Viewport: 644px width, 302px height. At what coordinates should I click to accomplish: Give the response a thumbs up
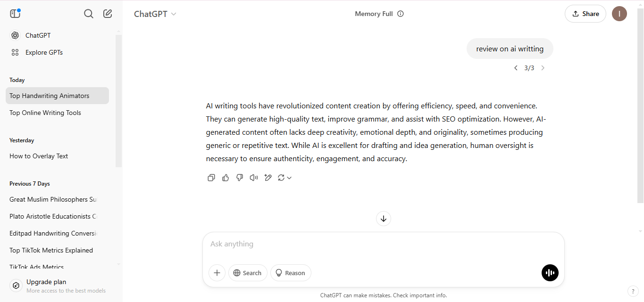click(226, 178)
